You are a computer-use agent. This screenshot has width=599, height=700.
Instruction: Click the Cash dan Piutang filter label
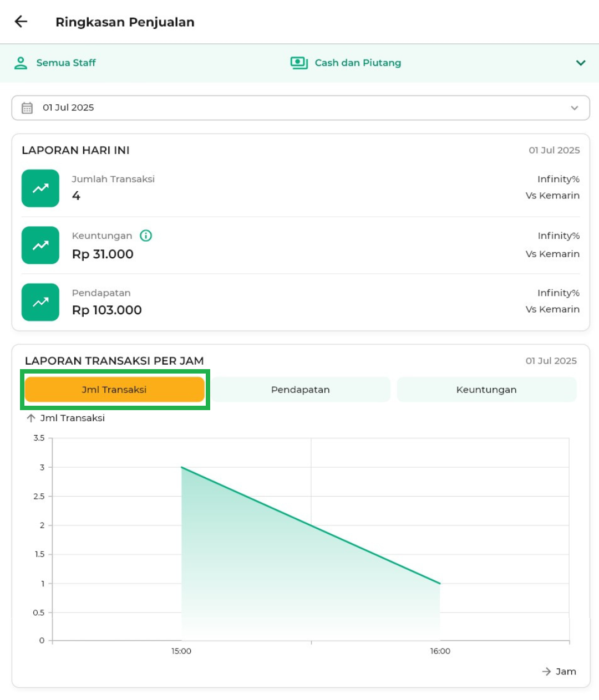pyautogui.click(x=358, y=63)
